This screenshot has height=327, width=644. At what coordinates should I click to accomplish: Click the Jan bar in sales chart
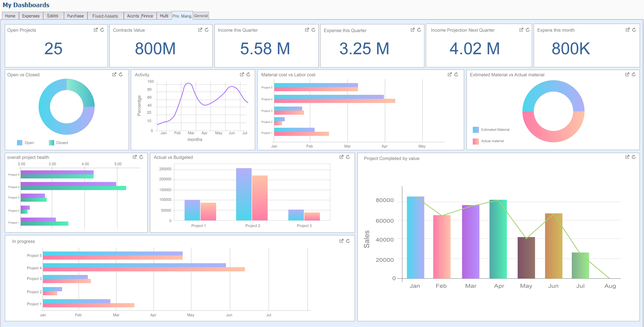click(x=415, y=238)
